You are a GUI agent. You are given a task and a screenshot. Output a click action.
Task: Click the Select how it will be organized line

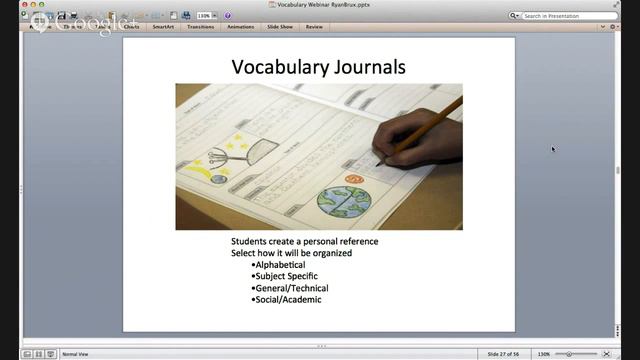291,253
